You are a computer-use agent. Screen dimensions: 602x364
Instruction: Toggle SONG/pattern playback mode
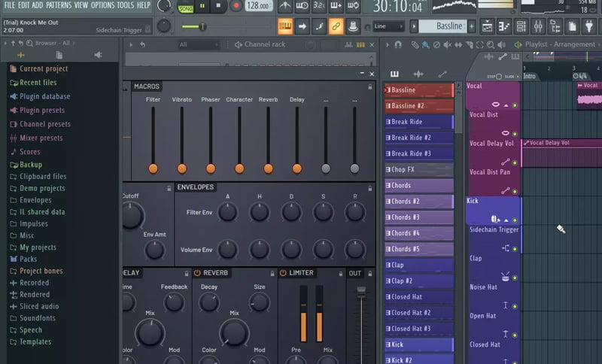coord(185,8)
